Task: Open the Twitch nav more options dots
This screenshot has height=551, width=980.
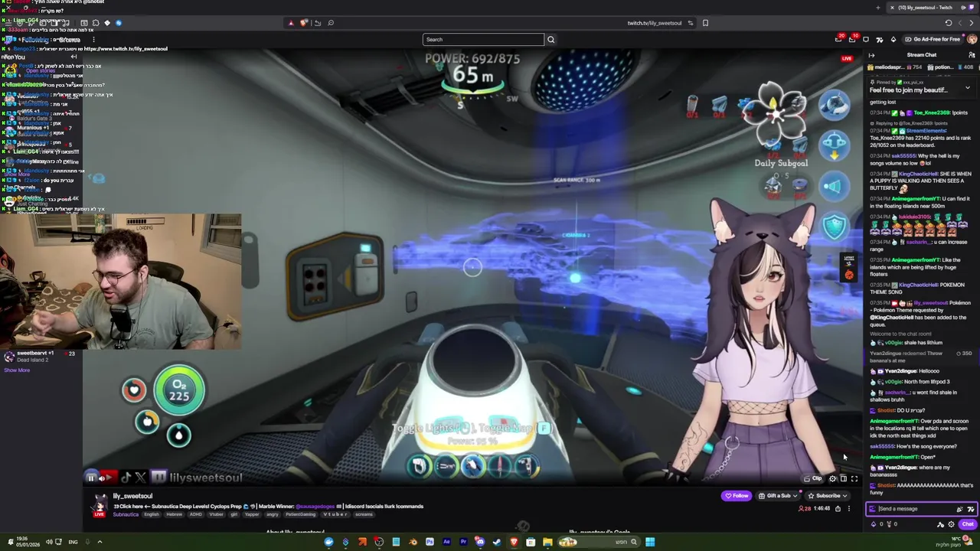Action: 93,40
